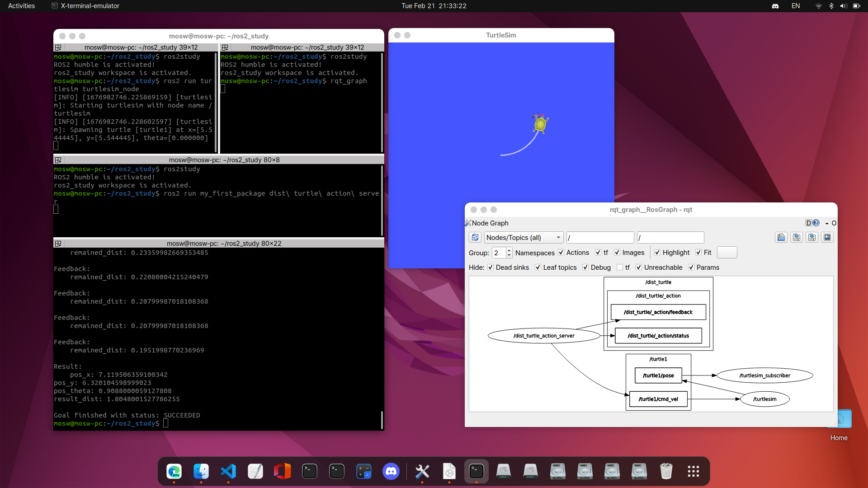Viewport: 868px width, 488px height.
Task: Click the load DOT graph icon
Action: 781,237
